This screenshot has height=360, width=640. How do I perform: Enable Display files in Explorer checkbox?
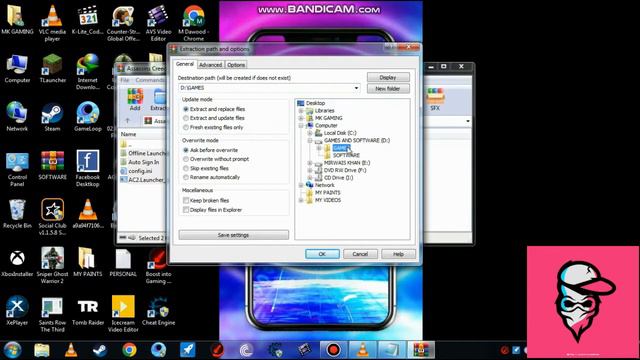pyautogui.click(x=186, y=210)
